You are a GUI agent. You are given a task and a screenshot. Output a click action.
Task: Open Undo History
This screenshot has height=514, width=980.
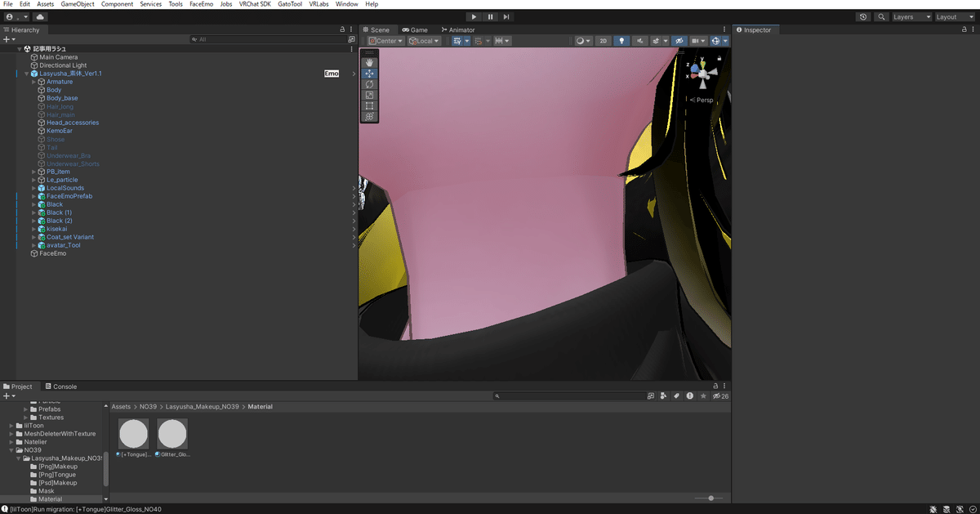point(864,16)
